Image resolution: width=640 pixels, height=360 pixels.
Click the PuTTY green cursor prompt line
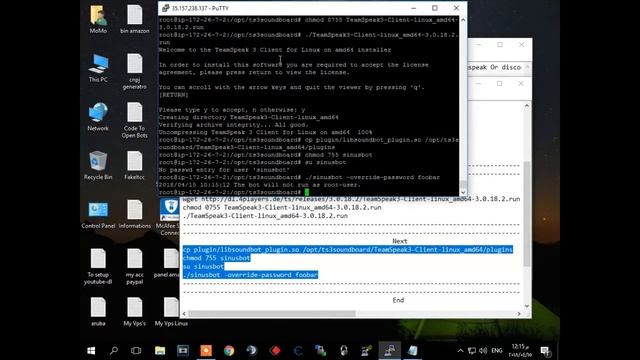pyautogui.click(x=234, y=192)
